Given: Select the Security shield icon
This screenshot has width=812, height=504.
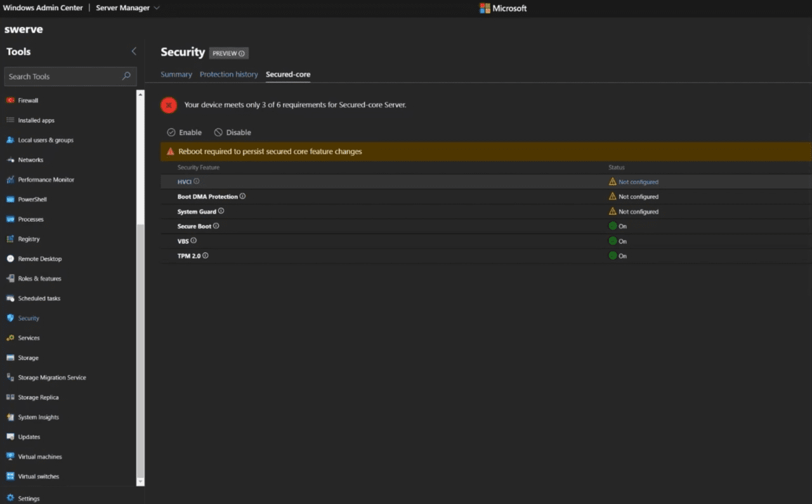Looking at the screenshot, I should [x=10, y=318].
